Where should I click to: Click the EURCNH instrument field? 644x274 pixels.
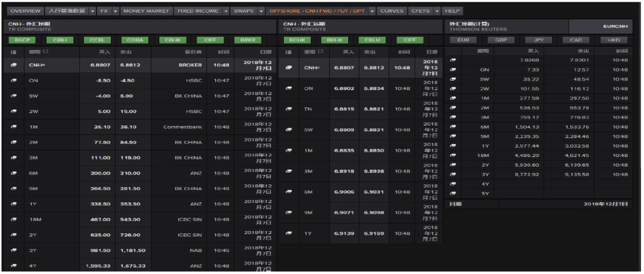click(x=601, y=26)
